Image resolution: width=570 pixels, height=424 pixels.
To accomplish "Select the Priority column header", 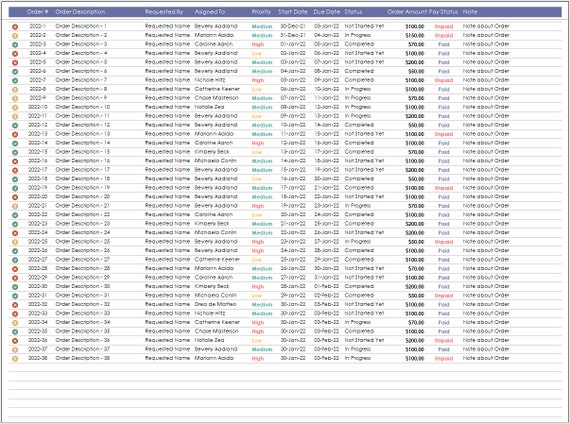I will [261, 12].
